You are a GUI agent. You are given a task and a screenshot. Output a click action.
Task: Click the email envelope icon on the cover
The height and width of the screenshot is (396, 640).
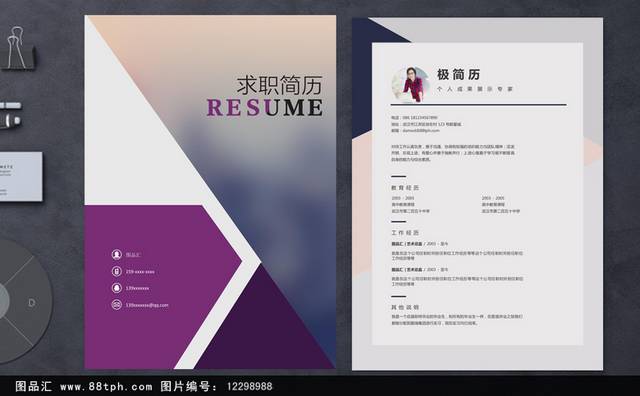click(x=117, y=305)
